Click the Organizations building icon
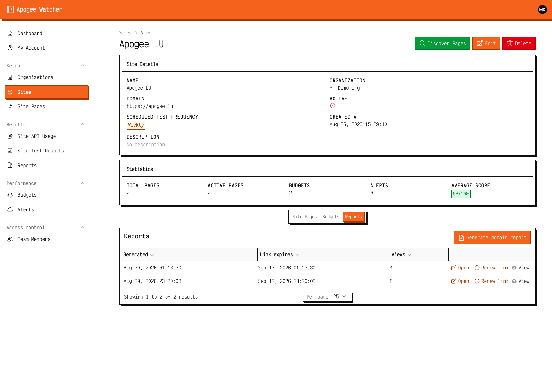 pos(10,77)
